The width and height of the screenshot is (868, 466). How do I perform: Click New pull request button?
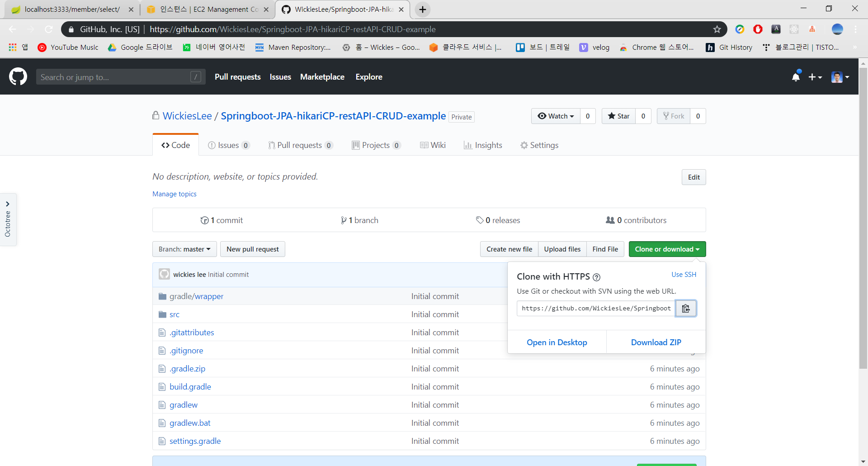[253, 249]
